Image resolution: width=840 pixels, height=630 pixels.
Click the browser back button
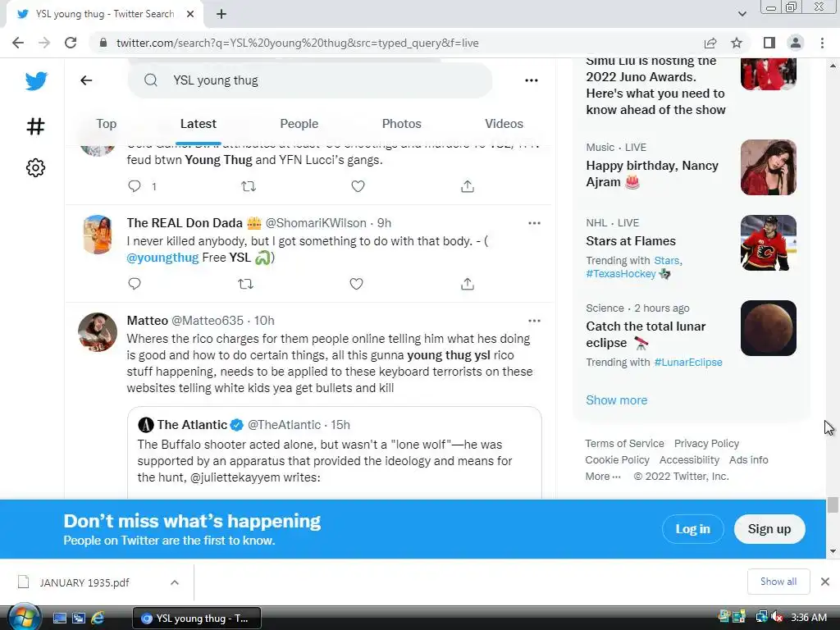pyautogui.click(x=18, y=43)
